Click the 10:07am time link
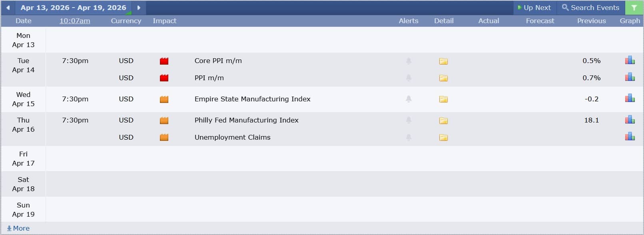This screenshot has width=644, height=235. 75,21
